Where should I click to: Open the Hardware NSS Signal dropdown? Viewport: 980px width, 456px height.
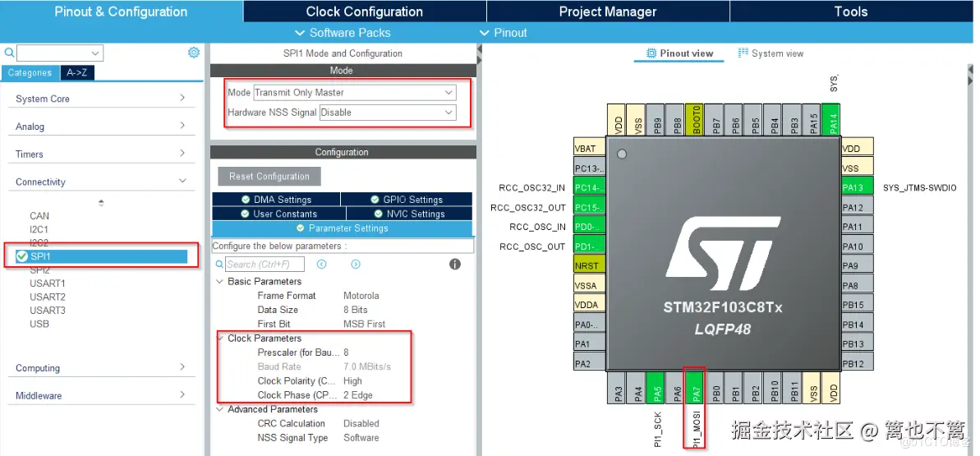[388, 113]
